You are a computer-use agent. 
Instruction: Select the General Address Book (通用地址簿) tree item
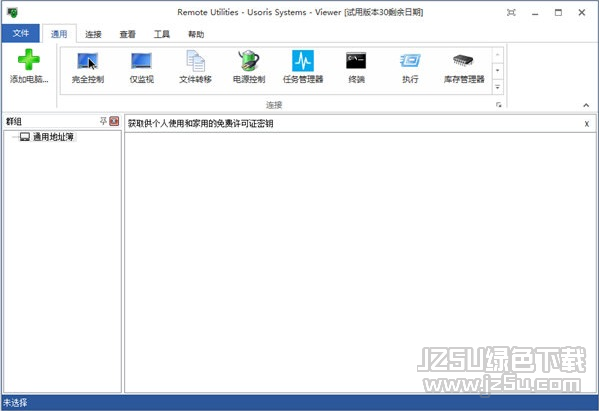[x=53, y=137]
